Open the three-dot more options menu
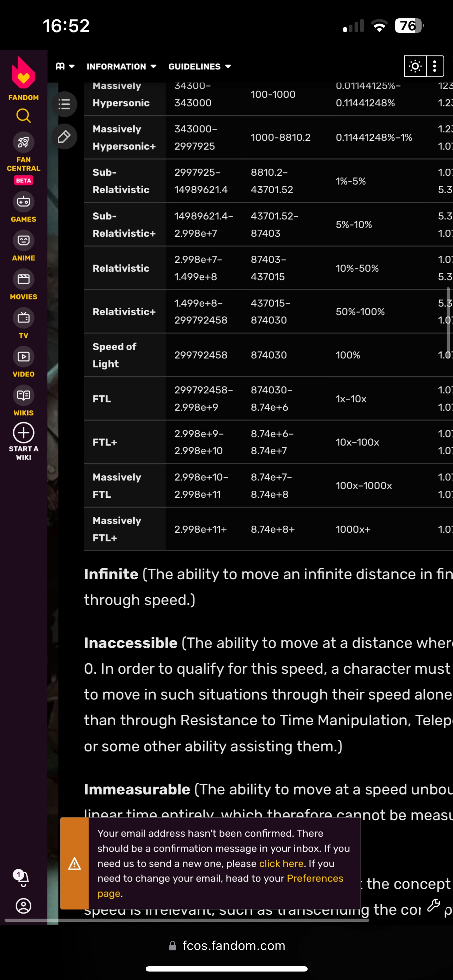This screenshot has height=980, width=453. click(x=435, y=67)
